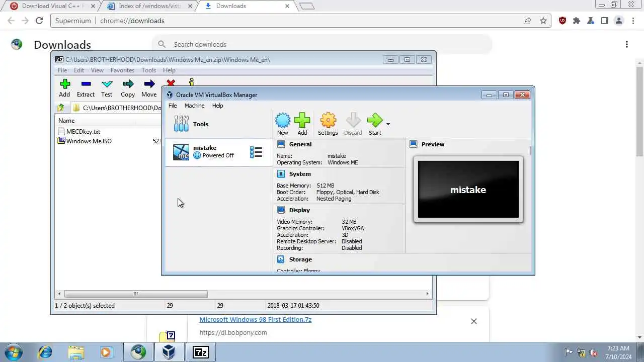The image size is (644, 362).
Task: Open Windows Start menu
Action: 14,352
